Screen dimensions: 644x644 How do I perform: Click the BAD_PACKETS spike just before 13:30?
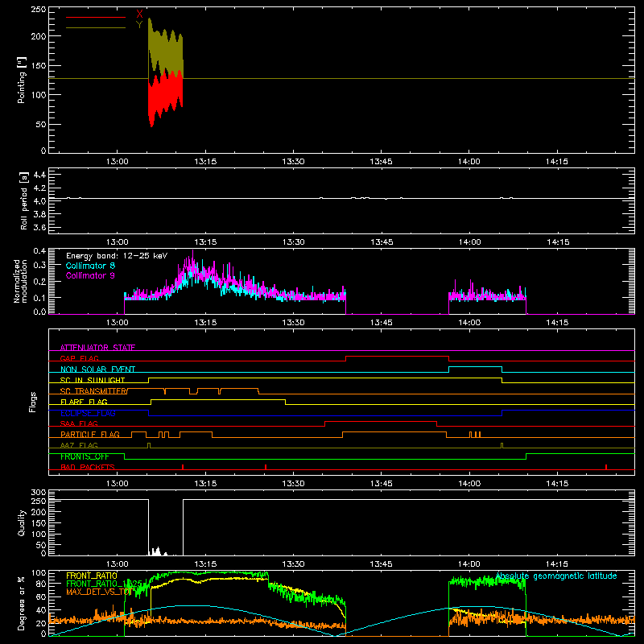pyautogui.click(x=266, y=467)
